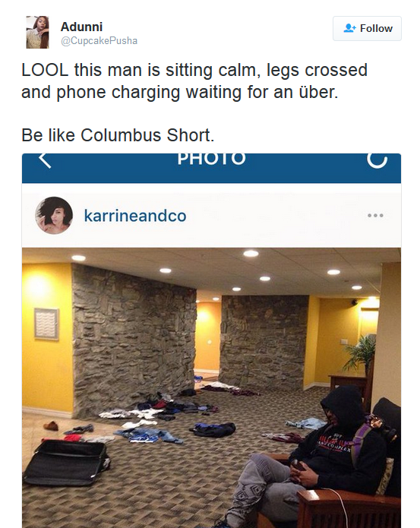This screenshot has height=528, width=420.
Task: Open the Adunni display name link
Action: [81, 27]
